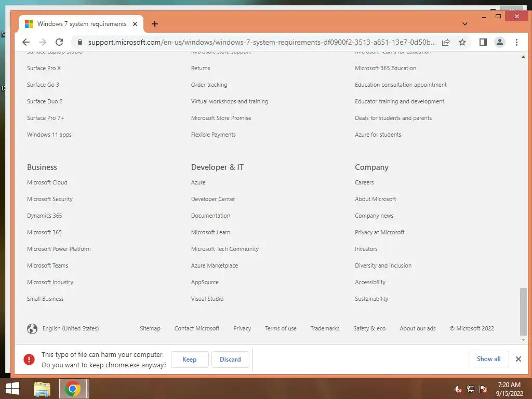Open the Microsoft Teams link
This screenshot has width=532, height=399.
point(47,265)
